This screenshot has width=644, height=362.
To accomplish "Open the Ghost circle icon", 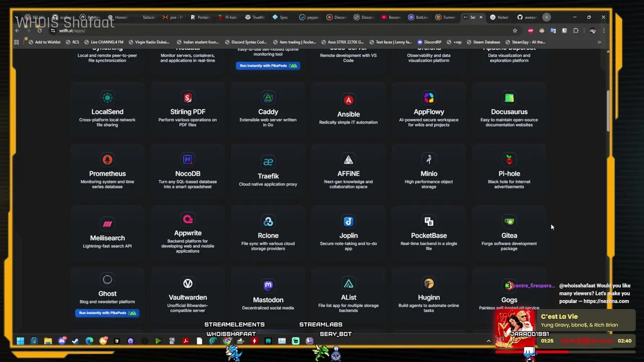I will point(107,280).
